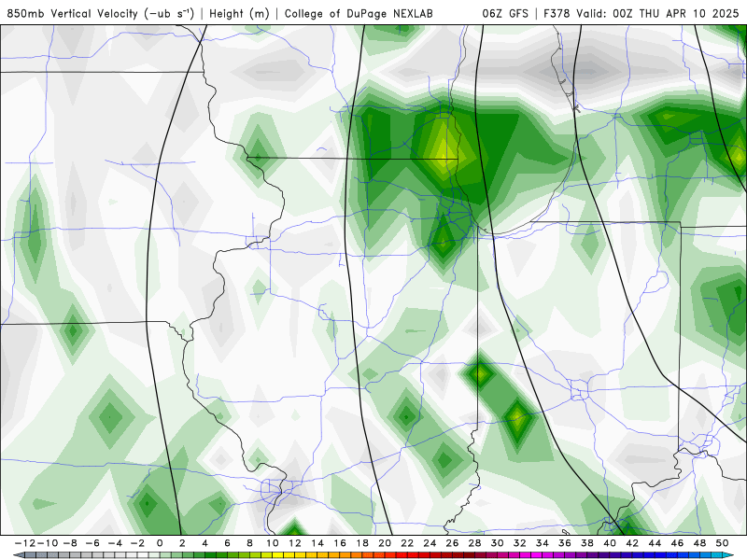
Task: Select the '4' value on color scale
Action: [204, 543]
